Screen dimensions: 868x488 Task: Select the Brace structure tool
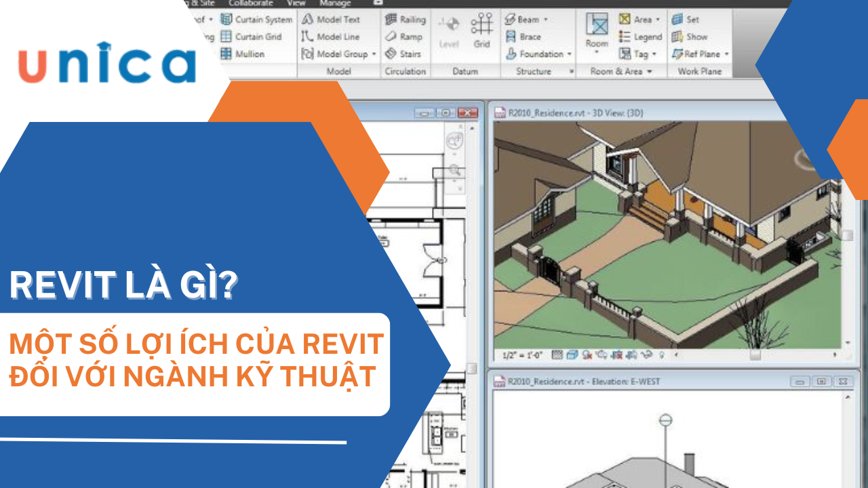tap(523, 37)
